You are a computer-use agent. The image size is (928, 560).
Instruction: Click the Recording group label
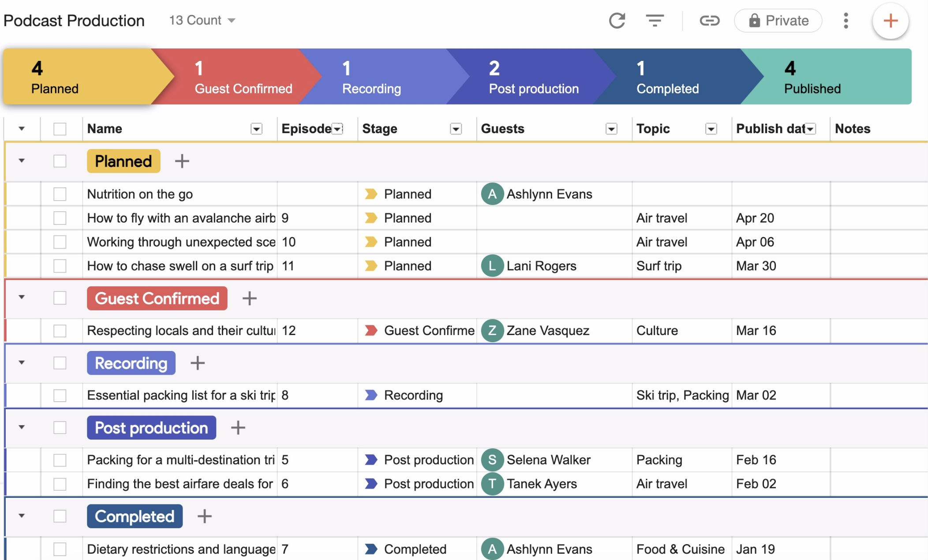coord(131,363)
